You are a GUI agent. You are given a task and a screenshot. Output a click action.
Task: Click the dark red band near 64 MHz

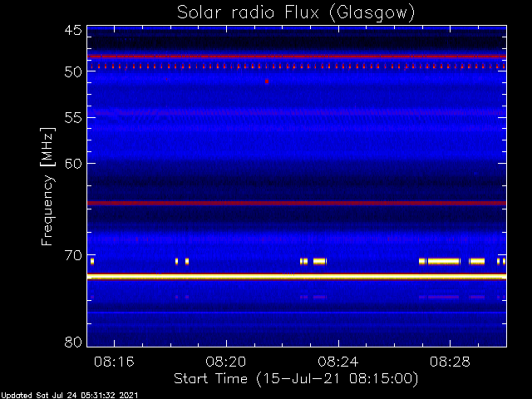tap(297, 203)
